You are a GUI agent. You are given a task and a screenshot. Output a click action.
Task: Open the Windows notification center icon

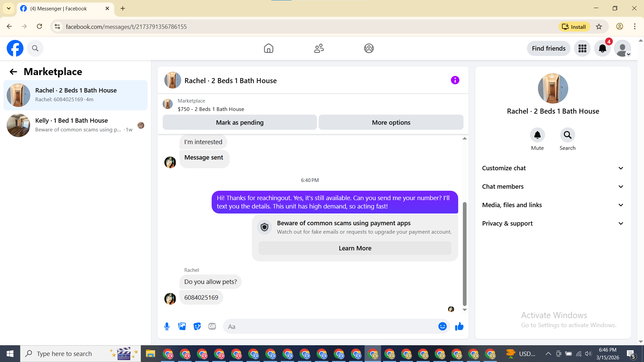631,354
